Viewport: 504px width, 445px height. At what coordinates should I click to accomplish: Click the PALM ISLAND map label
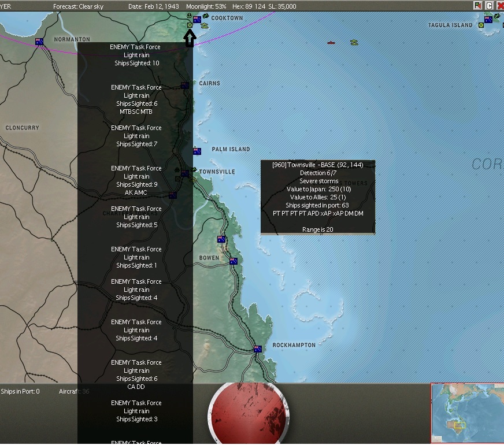tap(231, 149)
